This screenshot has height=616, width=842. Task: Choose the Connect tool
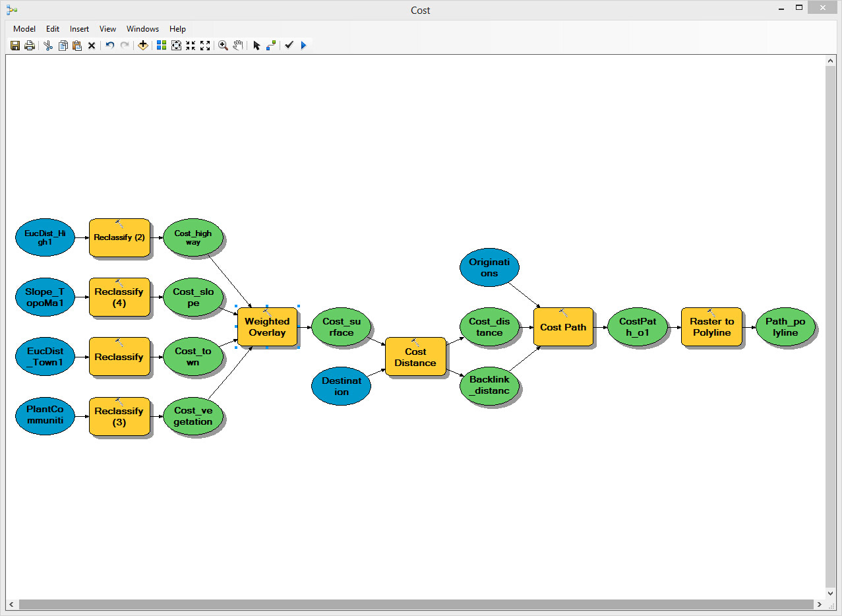click(x=271, y=46)
